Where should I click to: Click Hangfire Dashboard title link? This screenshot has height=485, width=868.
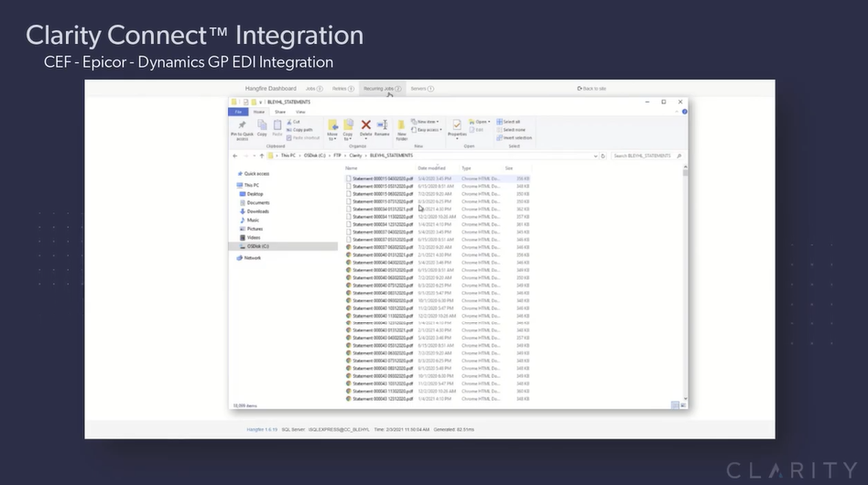(271, 89)
